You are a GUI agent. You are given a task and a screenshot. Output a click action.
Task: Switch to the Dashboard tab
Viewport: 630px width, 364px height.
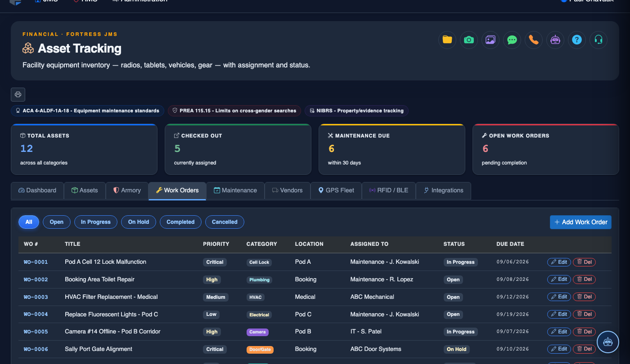(37, 191)
